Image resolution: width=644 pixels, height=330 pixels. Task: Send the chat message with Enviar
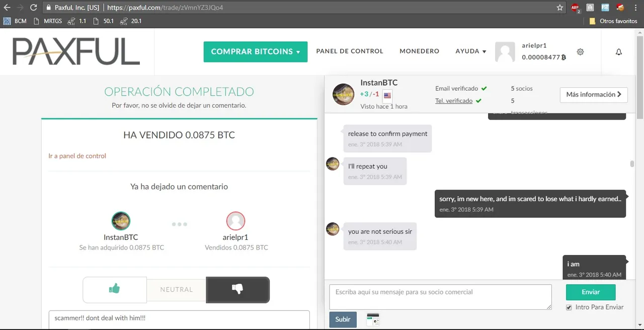(x=591, y=292)
